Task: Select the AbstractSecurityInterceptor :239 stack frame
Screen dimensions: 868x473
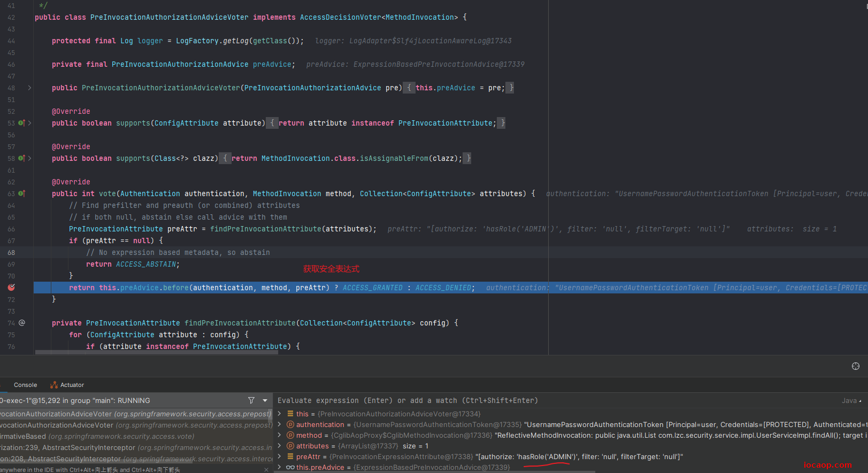Action: [x=136, y=447]
